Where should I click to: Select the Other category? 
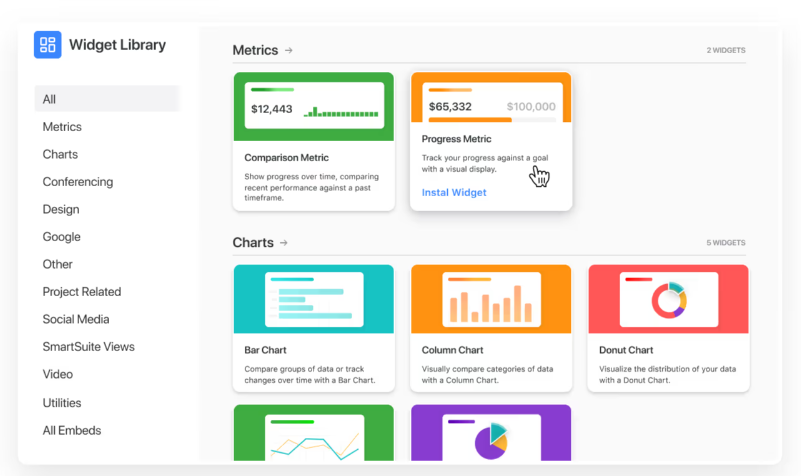pyautogui.click(x=57, y=264)
